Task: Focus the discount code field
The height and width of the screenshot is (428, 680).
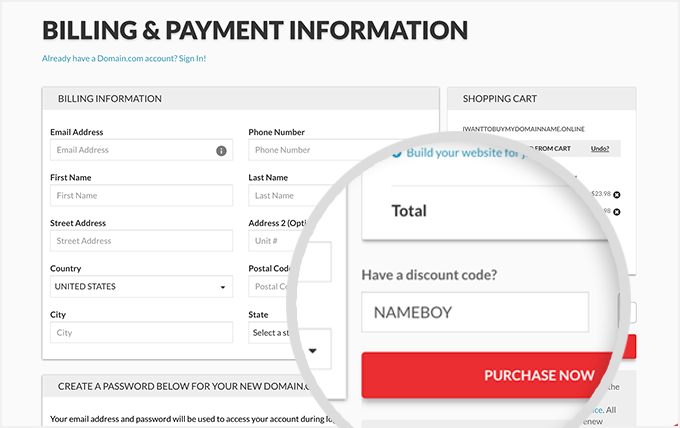Action: click(x=474, y=312)
